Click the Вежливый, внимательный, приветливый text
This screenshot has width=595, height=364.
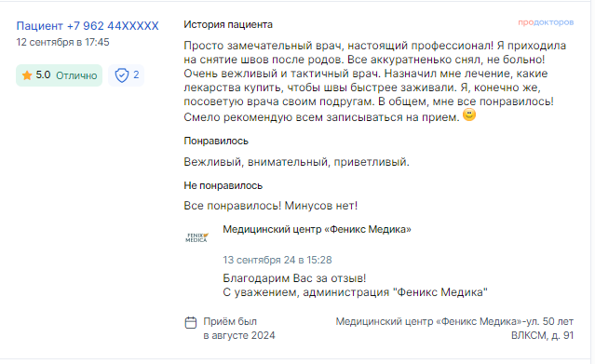(296, 162)
